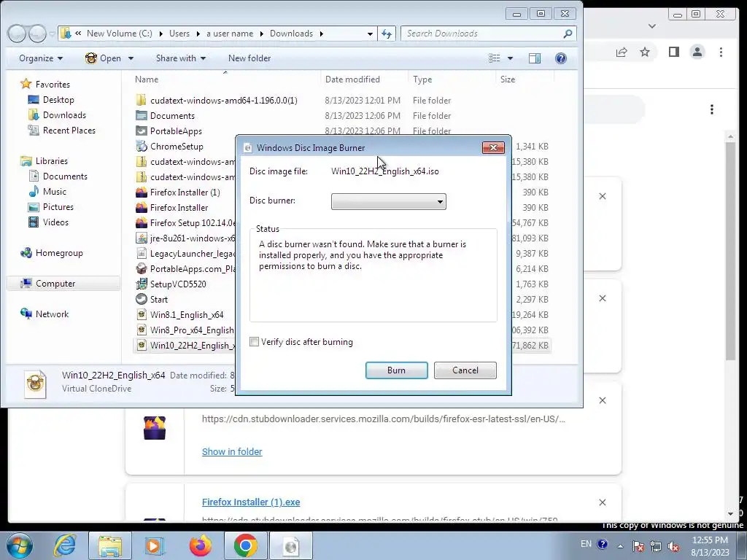
Task: Select the LegacyLauncher_lega file icon
Action: (141, 253)
